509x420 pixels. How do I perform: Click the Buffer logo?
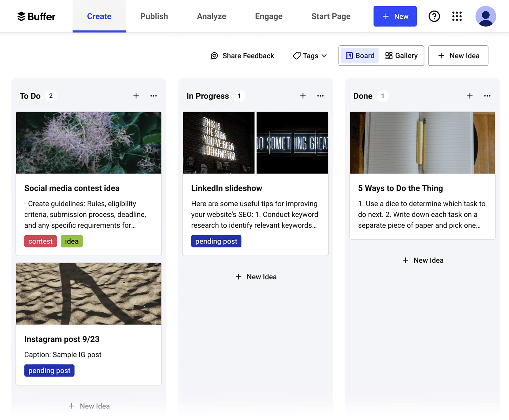pyautogui.click(x=36, y=16)
